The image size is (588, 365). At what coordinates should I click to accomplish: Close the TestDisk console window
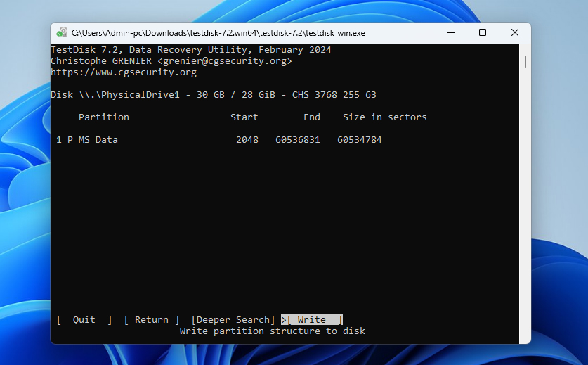[x=515, y=32]
